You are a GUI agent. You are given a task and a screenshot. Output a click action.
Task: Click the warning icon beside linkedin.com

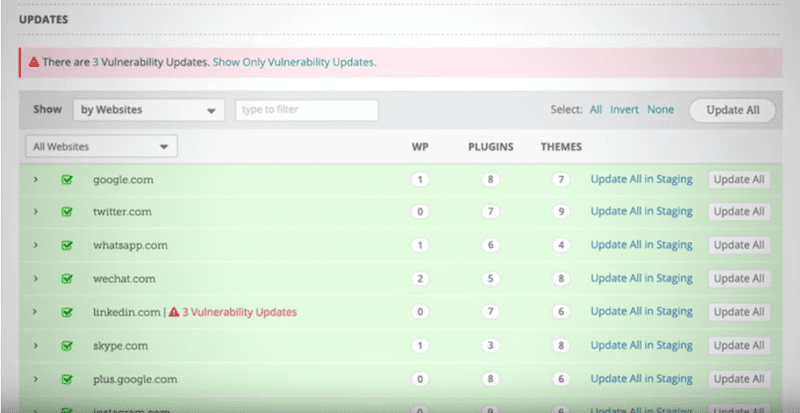tap(174, 311)
